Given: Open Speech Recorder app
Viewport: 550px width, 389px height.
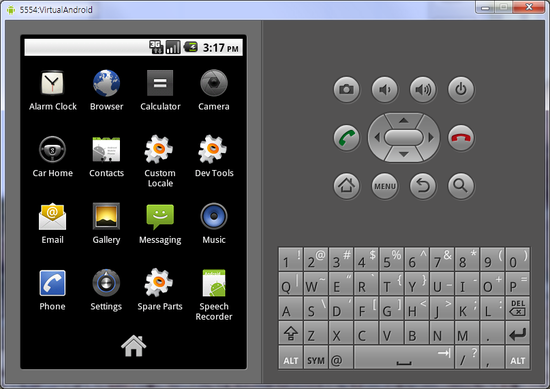Looking at the screenshot, I should pyautogui.click(x=214, y=295).
